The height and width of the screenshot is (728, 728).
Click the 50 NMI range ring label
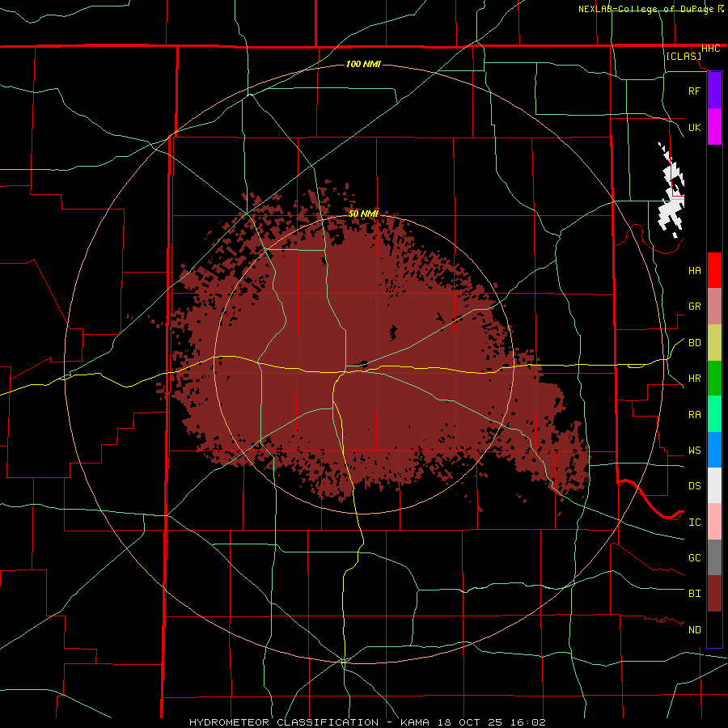point(363,214)
